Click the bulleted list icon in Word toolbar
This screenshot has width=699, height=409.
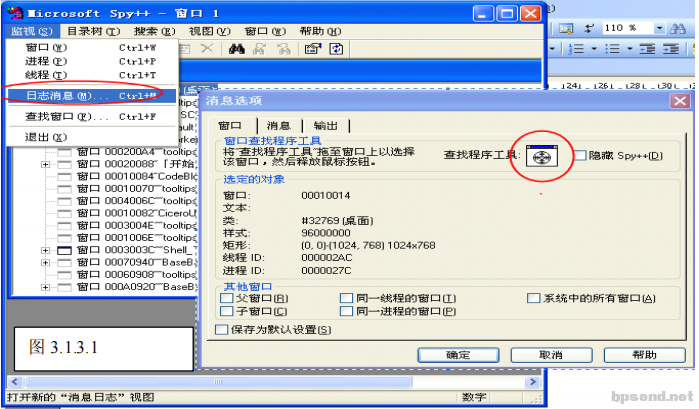[x=613, y=48]
